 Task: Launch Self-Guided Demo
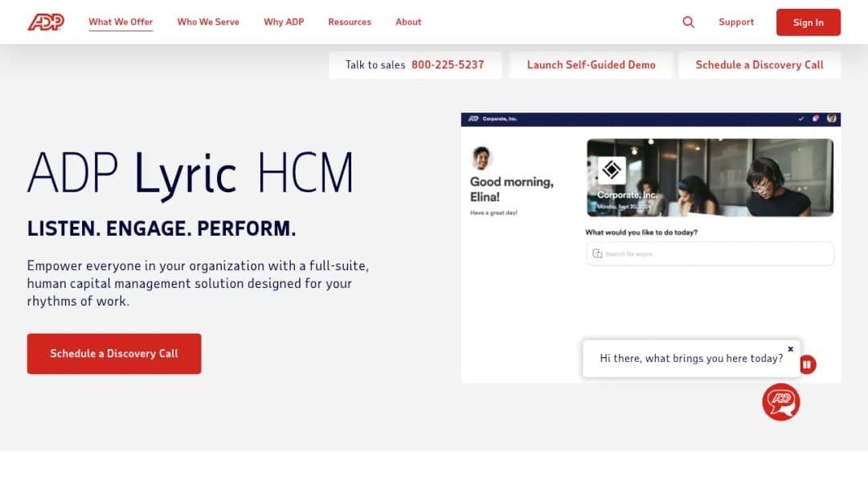(592, 65)
